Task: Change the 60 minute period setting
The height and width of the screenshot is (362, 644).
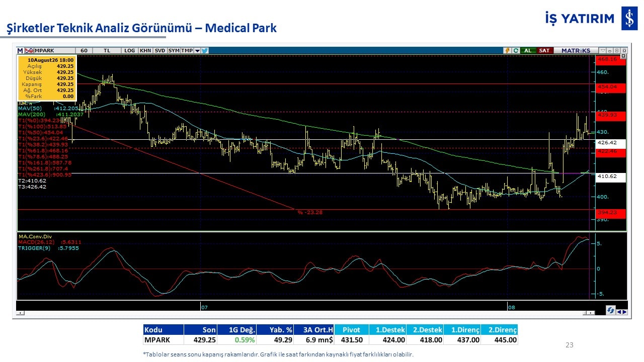Action: [84, 51]
